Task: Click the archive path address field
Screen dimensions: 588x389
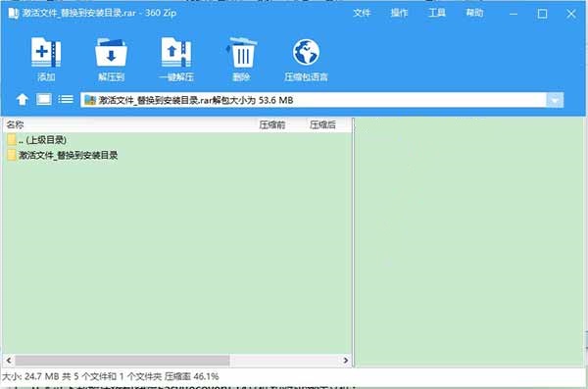Action: pyautogui.click(x=314, y=100)
